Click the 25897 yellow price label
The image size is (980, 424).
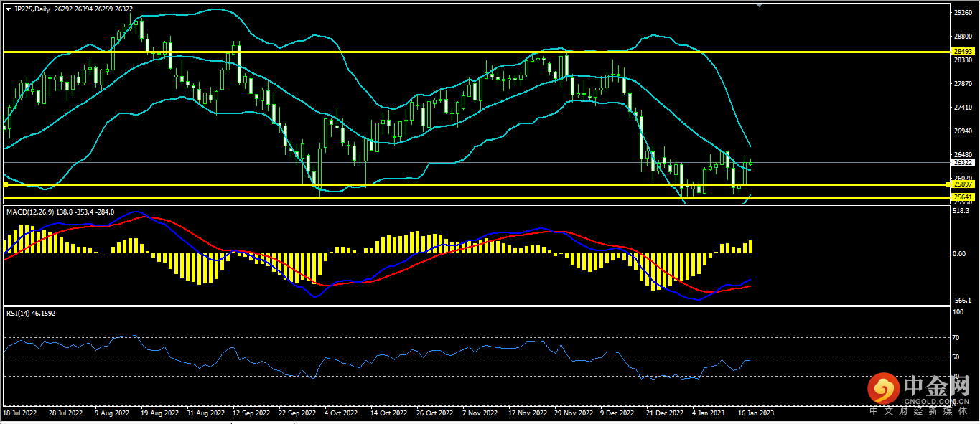pos(962,185)
